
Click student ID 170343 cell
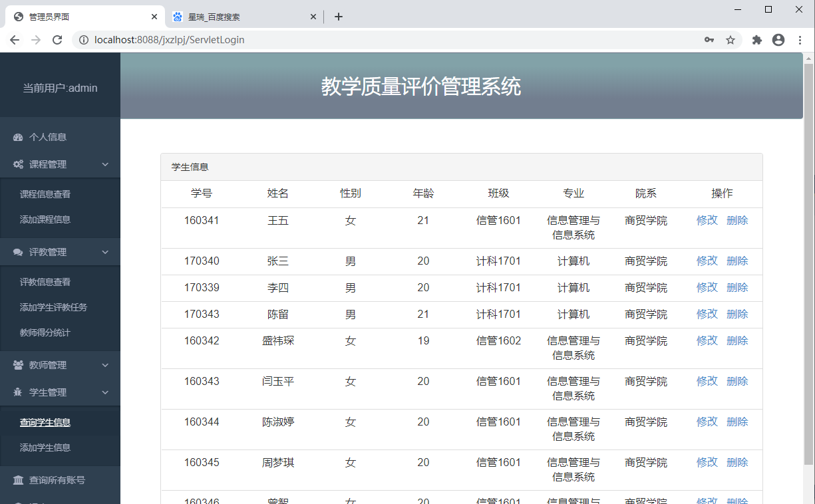[x=202, y=314]
